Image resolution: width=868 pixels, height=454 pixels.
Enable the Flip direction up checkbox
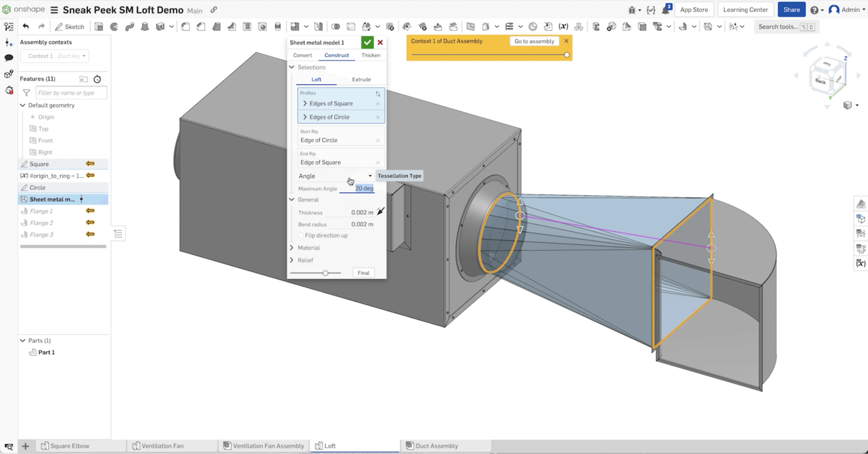pyautogui.click(x=301, y=236)
